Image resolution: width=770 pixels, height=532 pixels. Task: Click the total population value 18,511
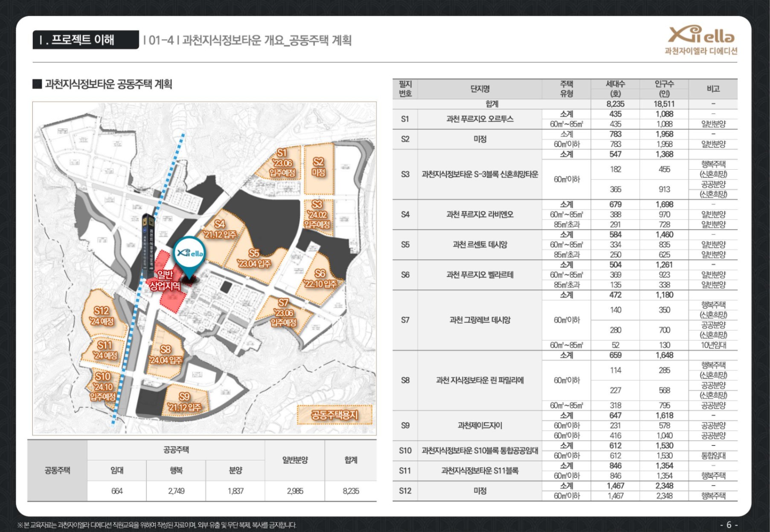[664, 104]
